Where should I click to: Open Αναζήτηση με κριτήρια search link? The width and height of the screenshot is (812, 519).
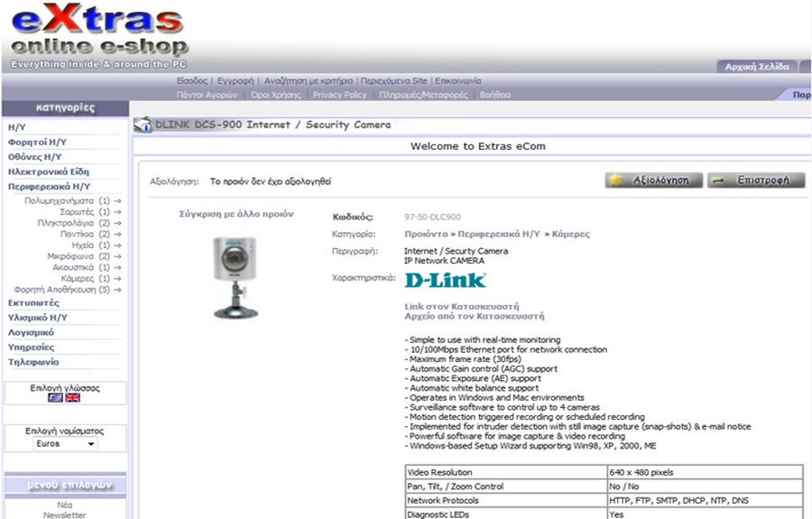(x=309, y=81)
